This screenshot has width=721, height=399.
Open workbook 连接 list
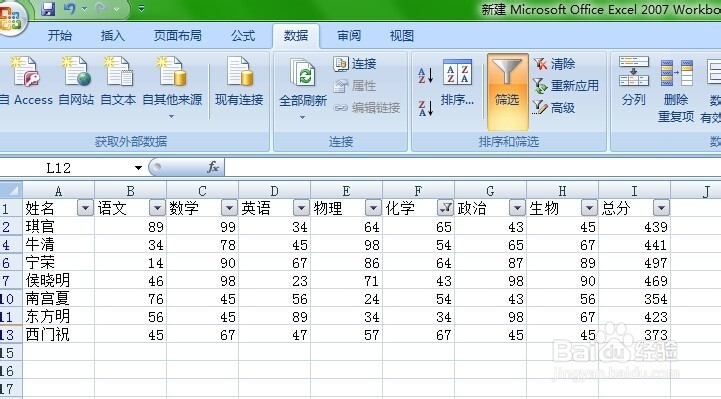tap(355, 64)
